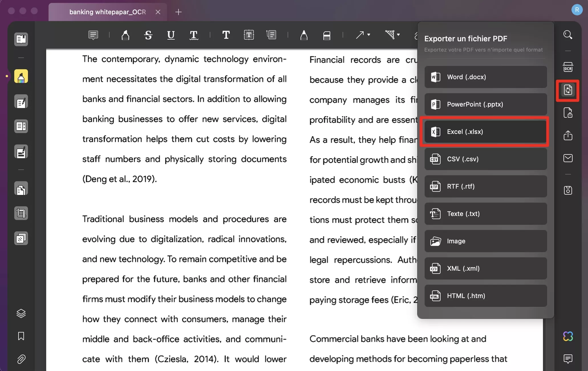This screenshot has width=588, height=371.
Task: Expand the dropdown next to measurement tool
Action: [398, 35]
